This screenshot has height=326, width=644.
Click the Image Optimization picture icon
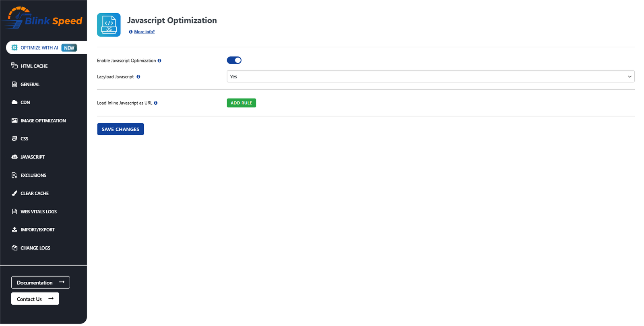(14, 120)
